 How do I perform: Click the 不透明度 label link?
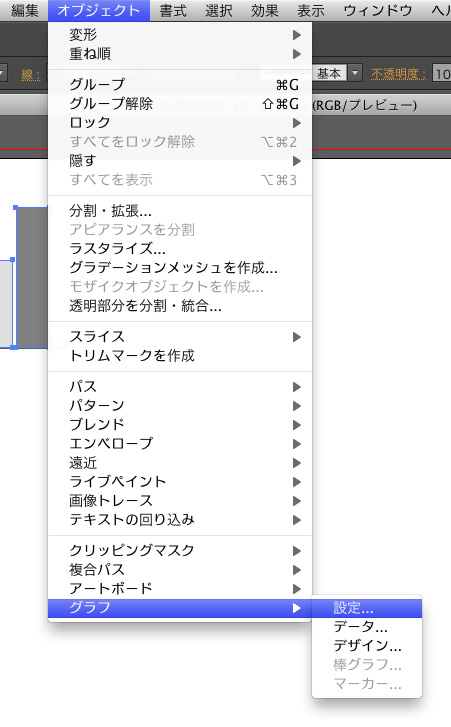point(398,74)
